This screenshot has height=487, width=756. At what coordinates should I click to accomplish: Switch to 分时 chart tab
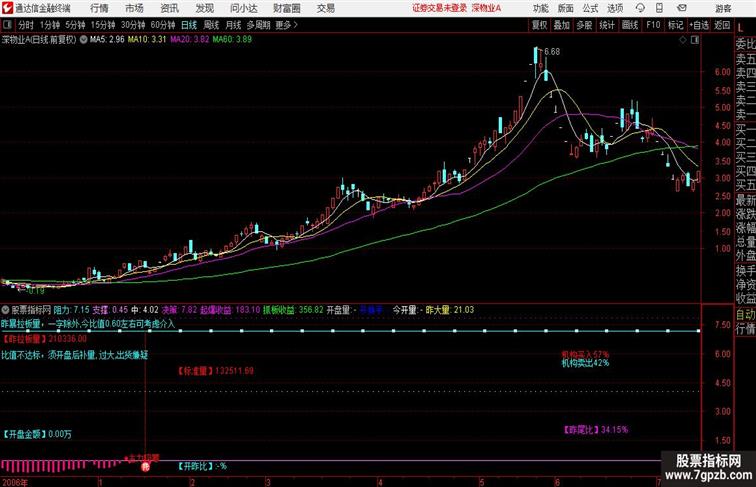pyautogui.click(x=26, y=25)
